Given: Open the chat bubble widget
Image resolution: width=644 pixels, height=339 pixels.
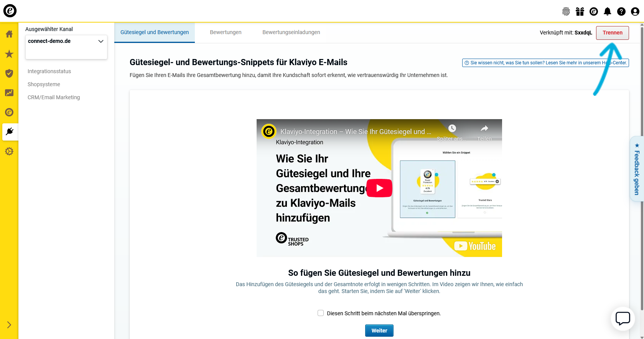Looking at the screenshot, I should tap(623, 318).
